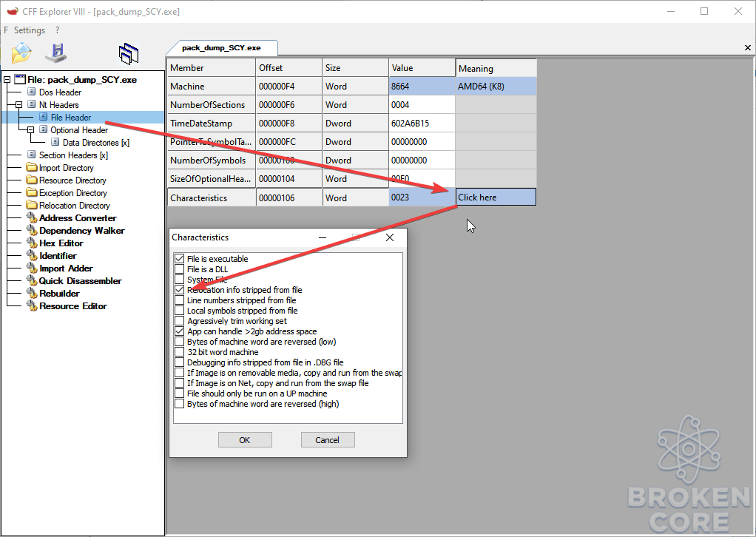This screenshot has width=756, height=537.
Task: Click the NumberOfSections value 0004 cell
Action: coord(422,104)
